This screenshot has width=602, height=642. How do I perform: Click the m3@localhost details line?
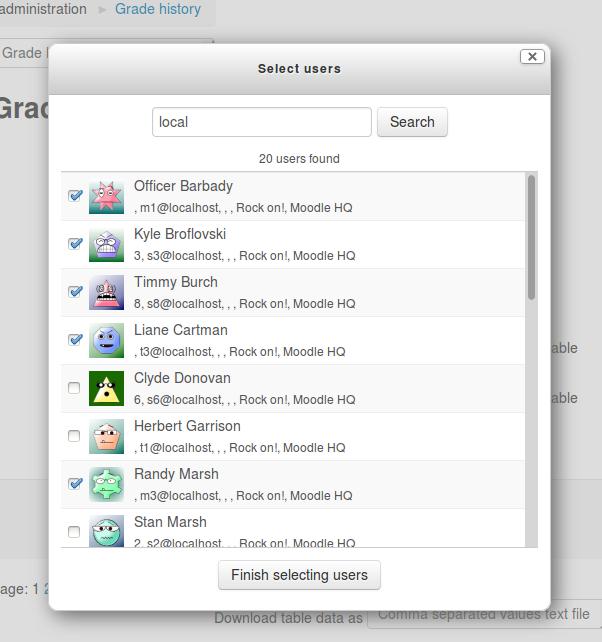(x=243, y=496)
